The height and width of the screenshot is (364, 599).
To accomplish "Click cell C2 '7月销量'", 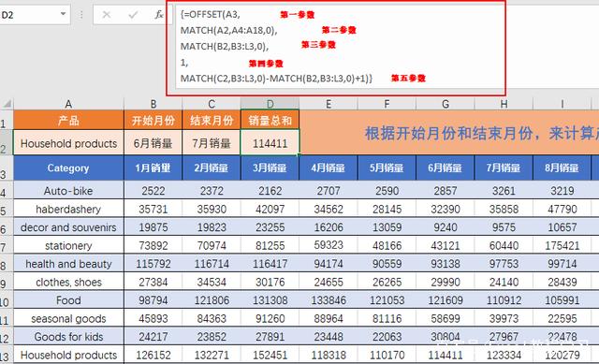I will 212,143.
